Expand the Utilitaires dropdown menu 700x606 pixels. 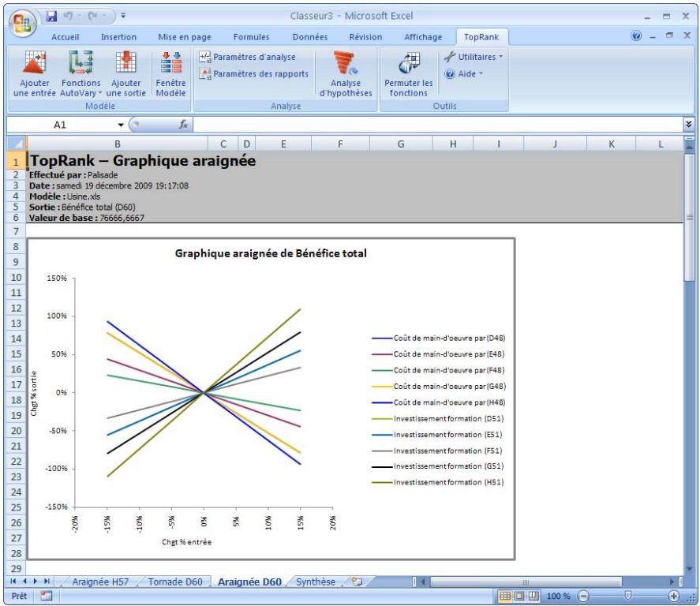coord(474,57)
